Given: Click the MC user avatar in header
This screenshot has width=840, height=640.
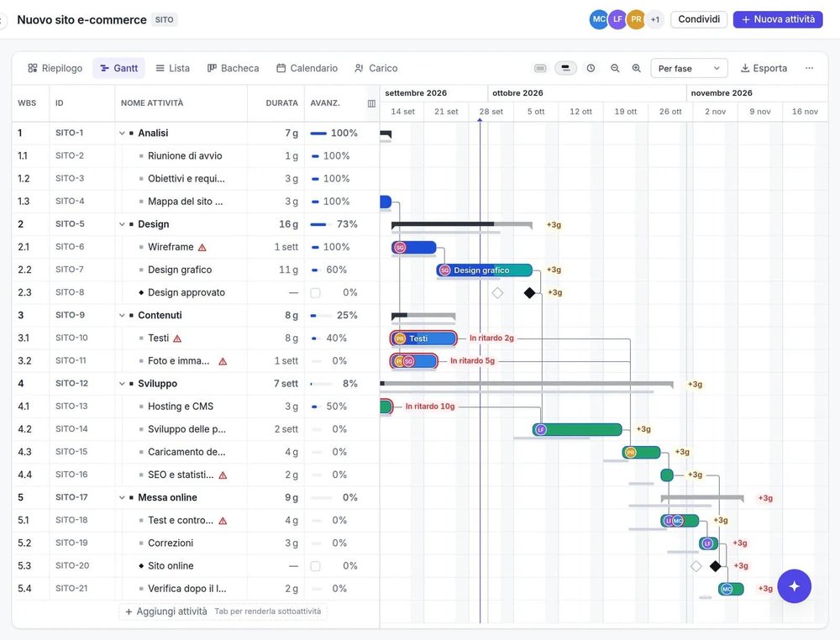Looking at the screenshot, I should pos(599,19).
